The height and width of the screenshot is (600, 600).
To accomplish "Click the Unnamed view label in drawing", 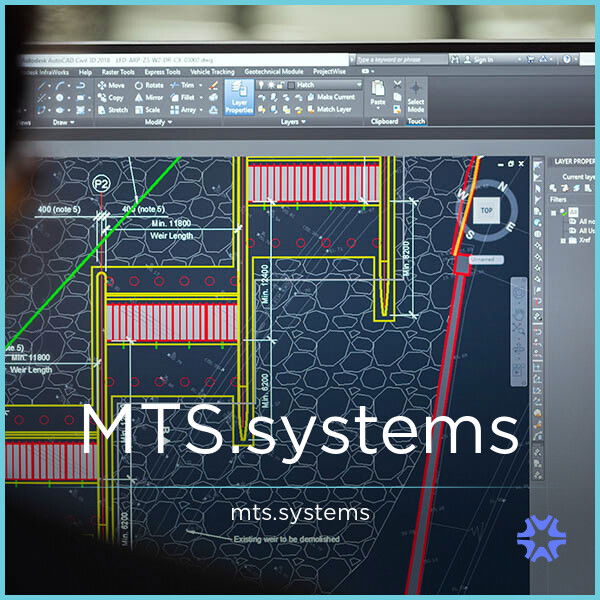I will (x=486, y=259).
